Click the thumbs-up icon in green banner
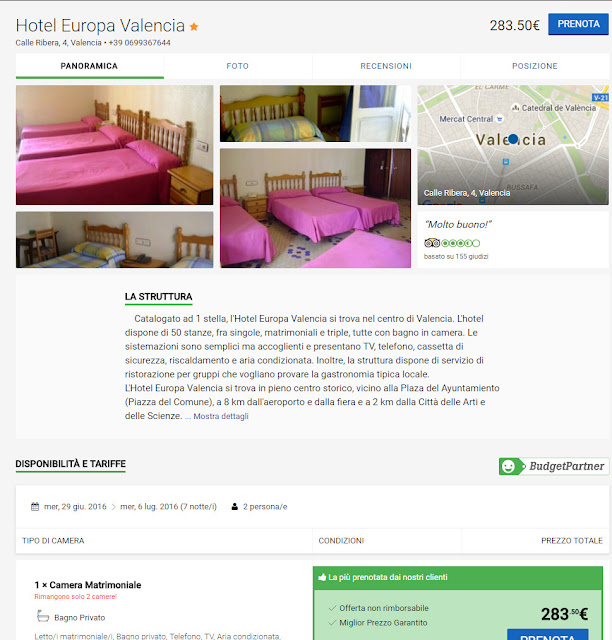The width and height of the screenshot is (612, 640). (322, 577)
